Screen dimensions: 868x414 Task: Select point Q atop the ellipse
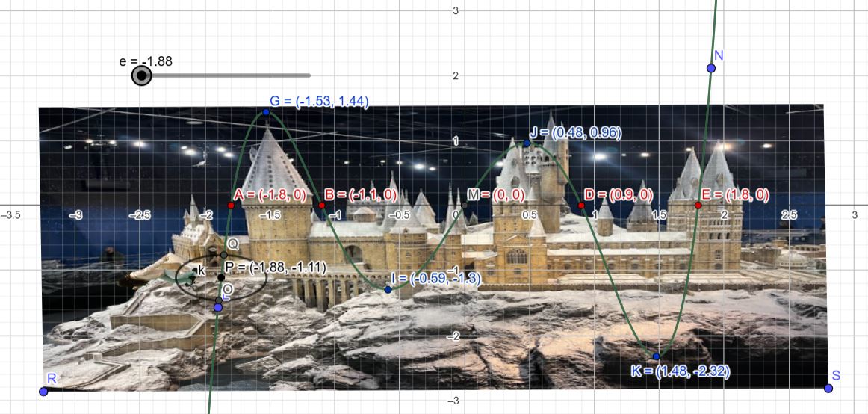223,255
